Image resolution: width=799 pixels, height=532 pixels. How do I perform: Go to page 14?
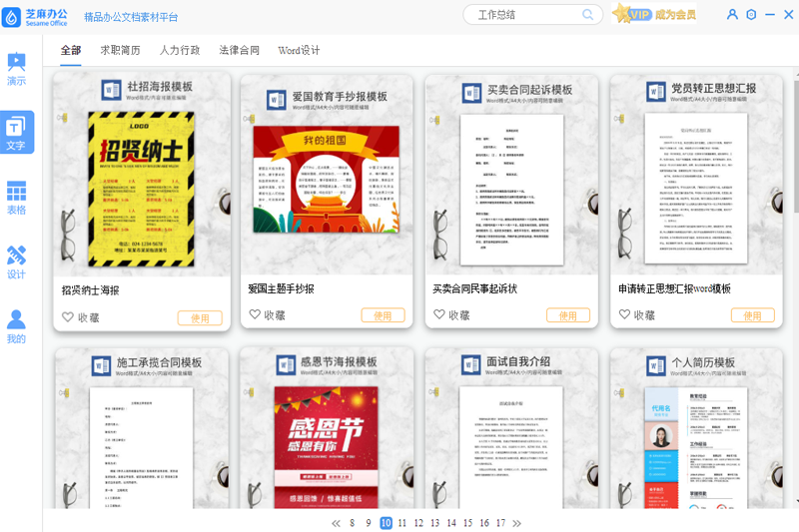click(x=451, y=523)
